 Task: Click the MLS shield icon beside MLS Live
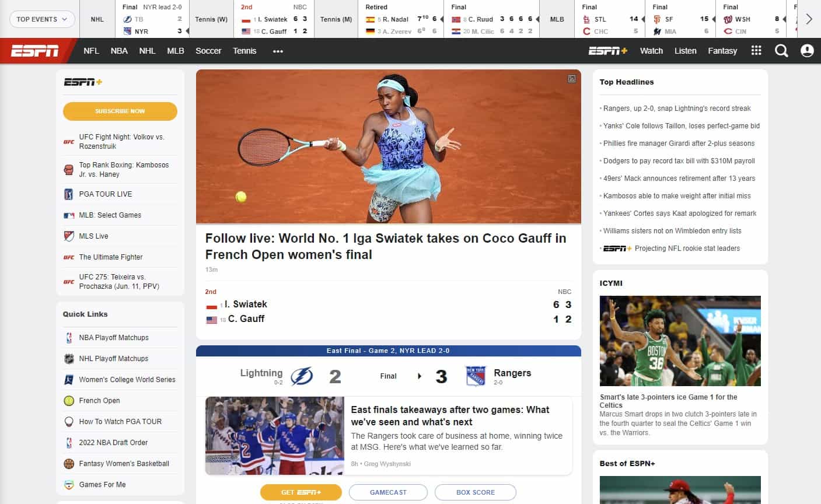(69, 236)
